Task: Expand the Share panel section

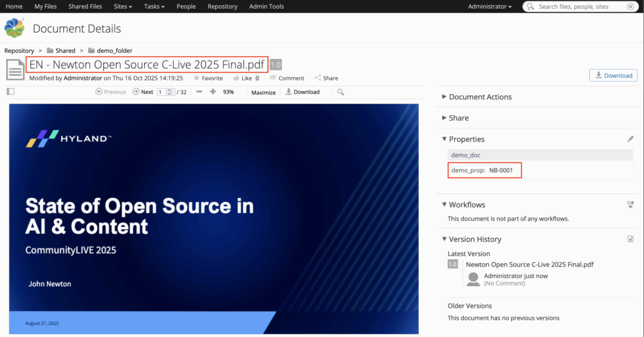Action: (x=458, y=118)
